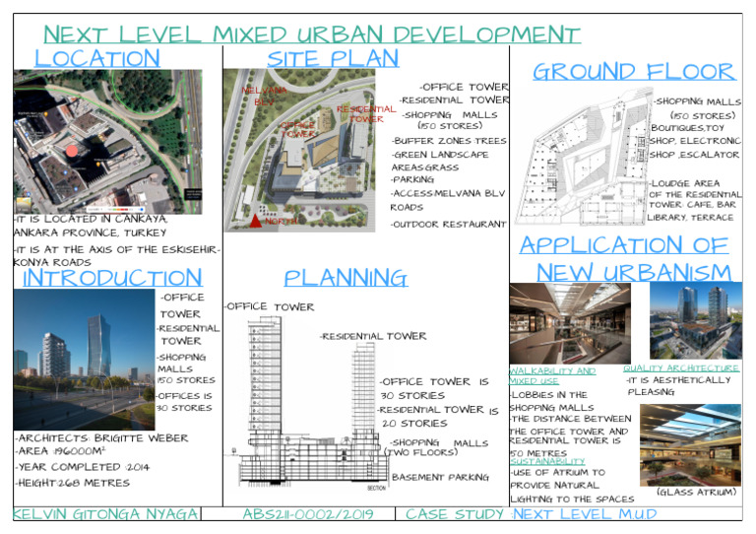Click the 'Quality Architecture' green subheading
Viewport: 756px width, 534px height.
coord(681,368)
